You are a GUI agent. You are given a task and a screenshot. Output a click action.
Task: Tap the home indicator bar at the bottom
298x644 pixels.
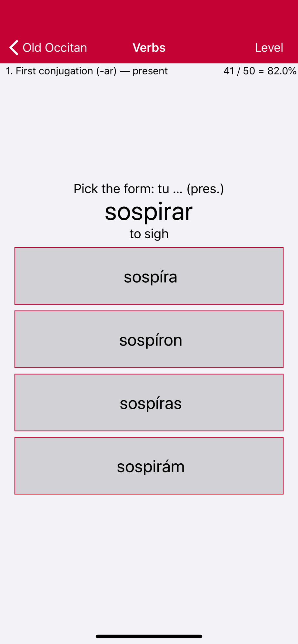[149, 636]
